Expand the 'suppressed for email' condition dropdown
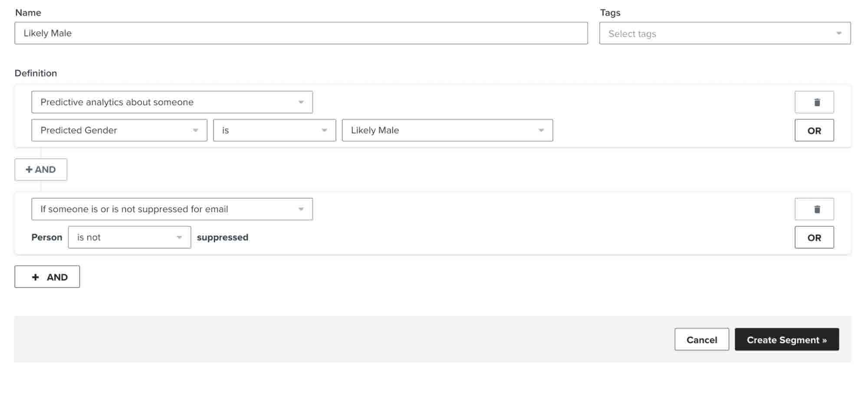The height and width of the screenshot is (400, 868). pos(172,209)
